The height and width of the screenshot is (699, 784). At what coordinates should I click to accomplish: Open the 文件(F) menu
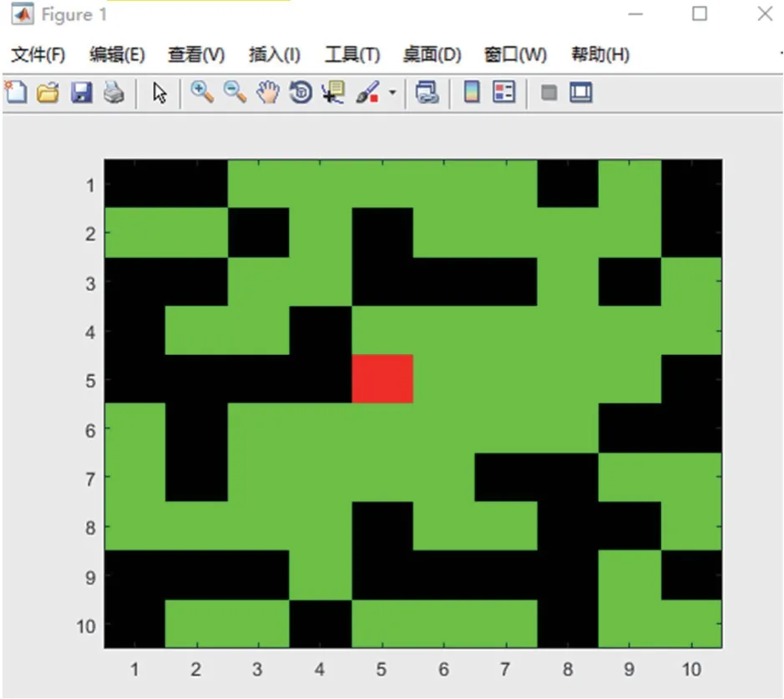coord(38,54)
